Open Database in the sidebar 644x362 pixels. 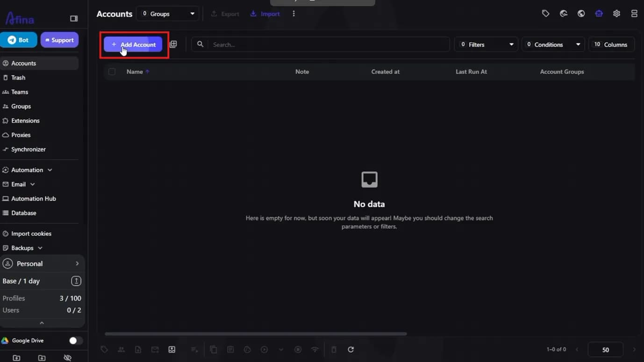(39, 213)
